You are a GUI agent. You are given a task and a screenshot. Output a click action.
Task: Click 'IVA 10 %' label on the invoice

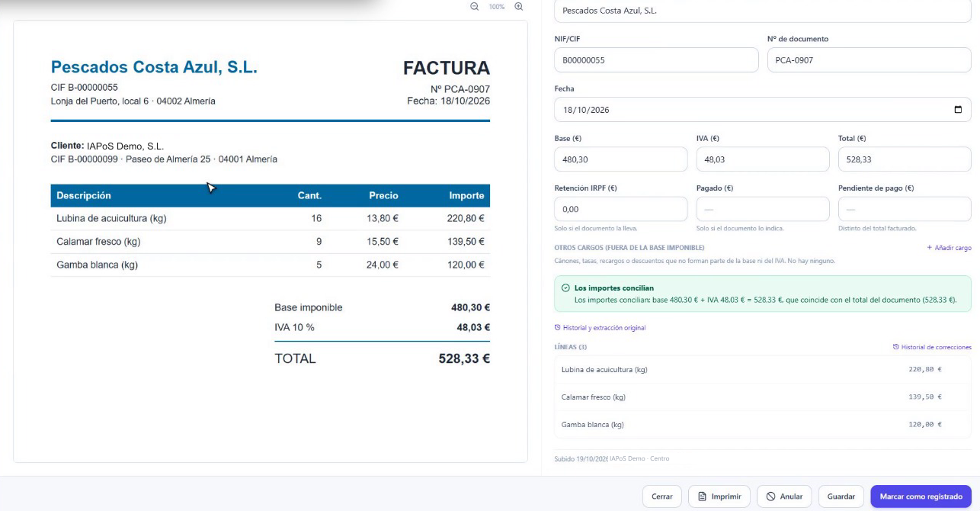(294, 327)
